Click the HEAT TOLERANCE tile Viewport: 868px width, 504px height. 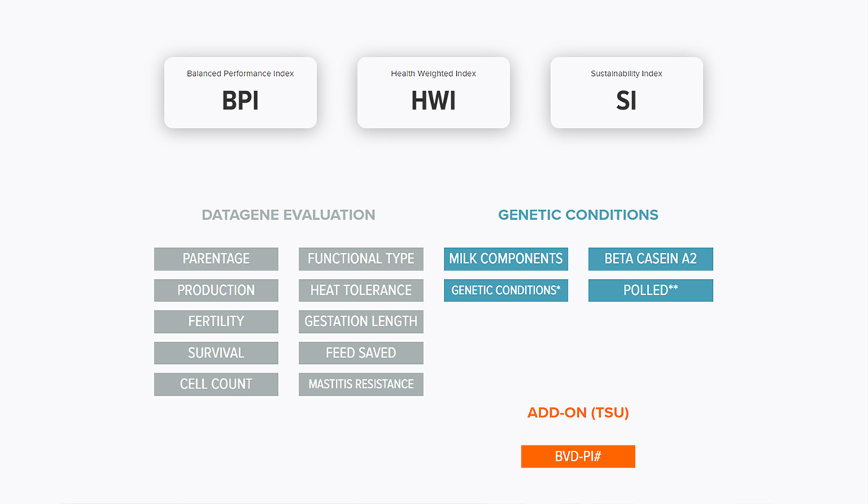[361, 290]
